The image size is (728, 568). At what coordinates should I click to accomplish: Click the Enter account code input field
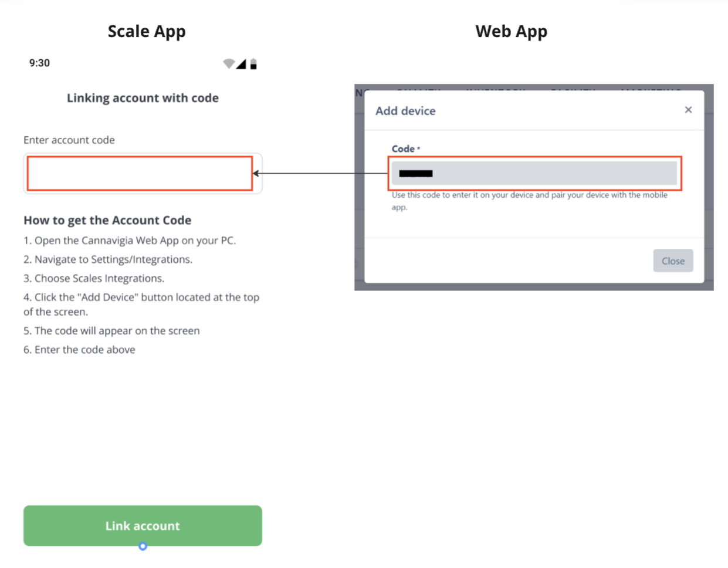pyautogui.click(x=140, y=174)
